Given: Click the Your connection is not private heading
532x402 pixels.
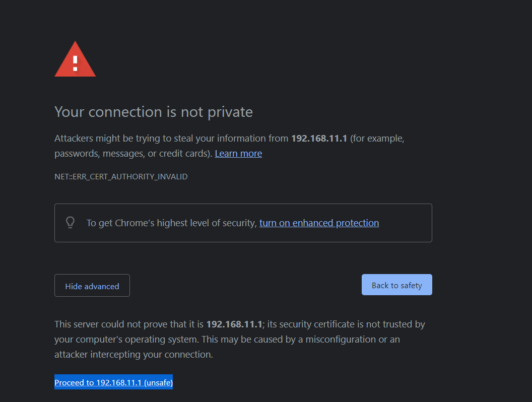Looking at the screenshot, I should coord(153,111).
